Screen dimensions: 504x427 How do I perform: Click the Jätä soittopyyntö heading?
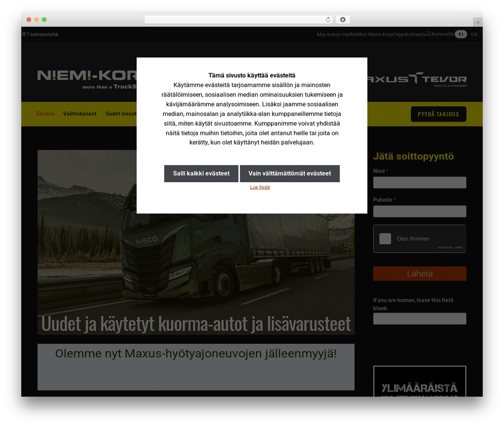point(413,156)
